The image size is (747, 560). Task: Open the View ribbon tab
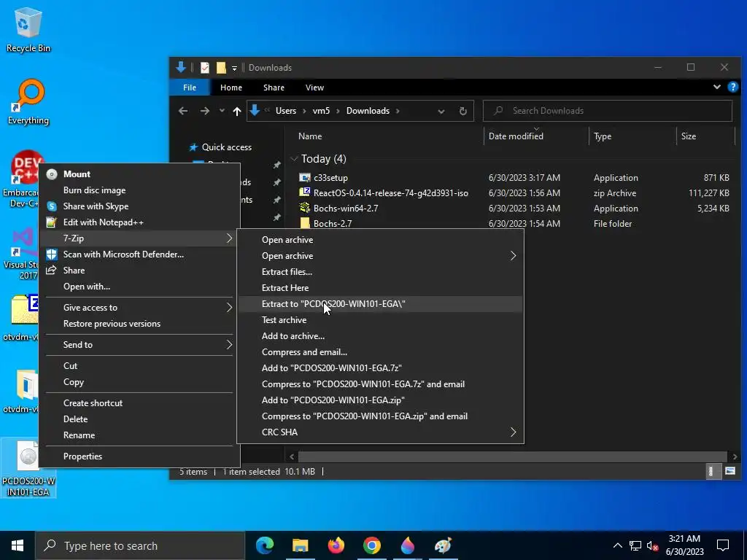coord(314,87)
